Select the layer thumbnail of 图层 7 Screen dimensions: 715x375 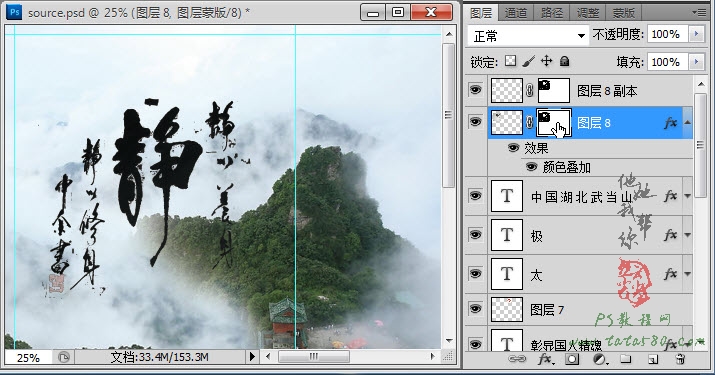click(x=507, y=310)
